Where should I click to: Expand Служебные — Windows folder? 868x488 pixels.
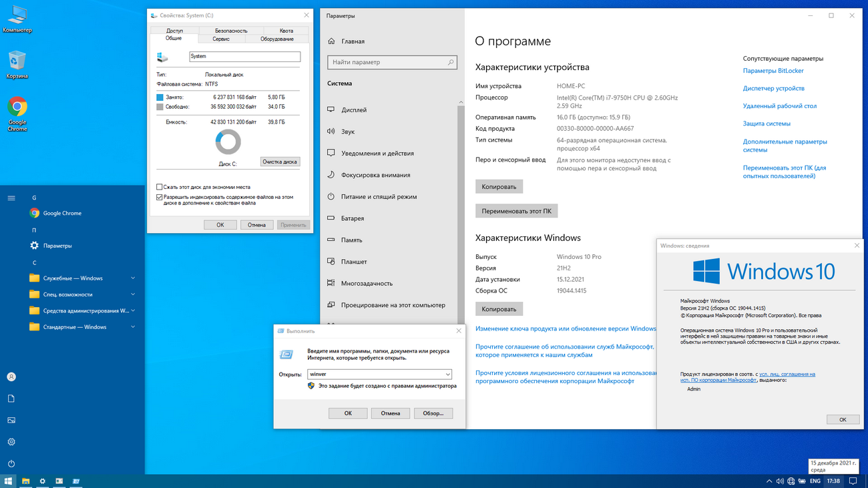tap(81, 278)
